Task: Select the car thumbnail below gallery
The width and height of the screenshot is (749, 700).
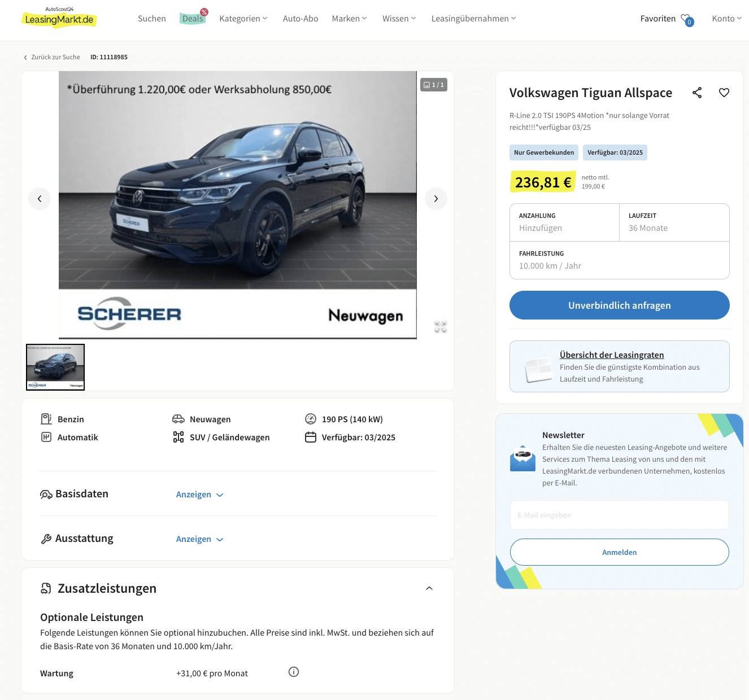Action: [55, 367]
